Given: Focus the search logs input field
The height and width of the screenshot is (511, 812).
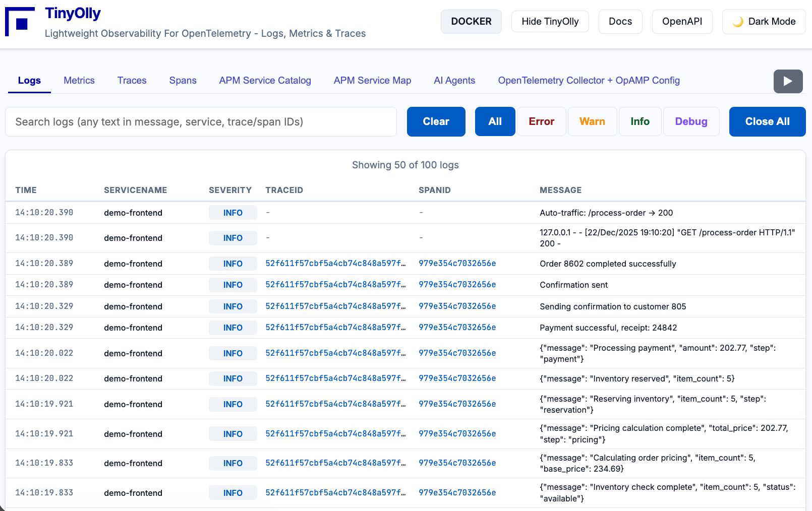Looking at the screenshot, I should point(201,122).
